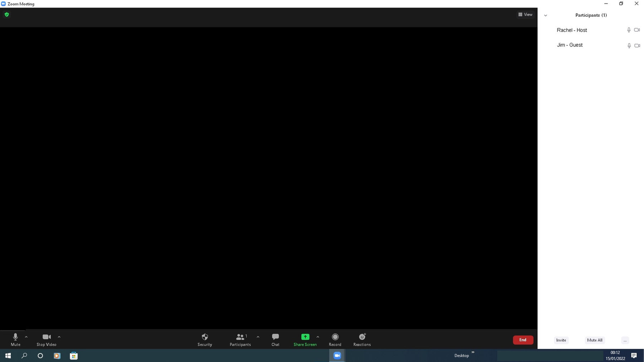Open the Reactions menu

pos(362,339)
